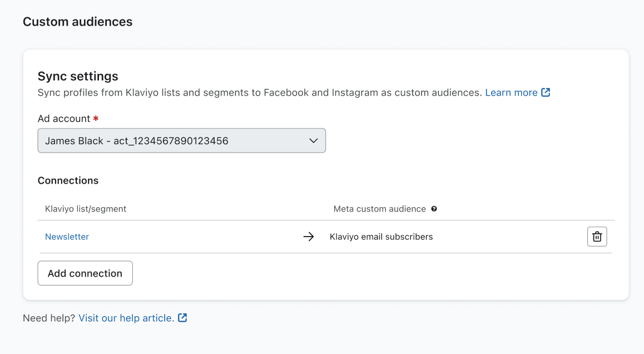Click Meta custom audience column header
The height and width of the screenshot is (354, 644).
tap(379, 209)
